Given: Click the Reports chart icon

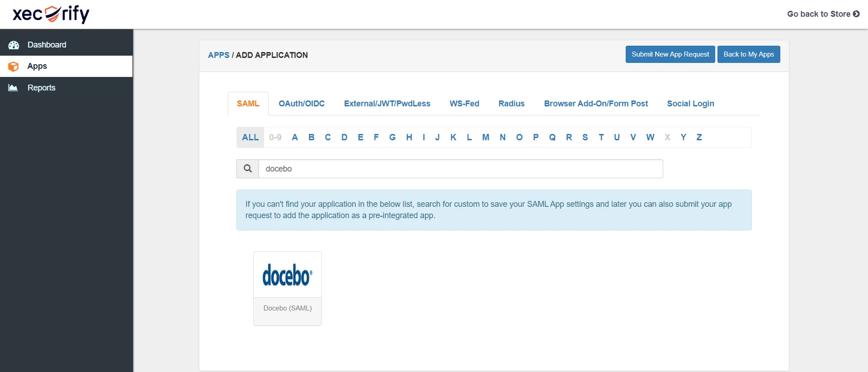Looking at the screenshot, I should click(13, 88).
